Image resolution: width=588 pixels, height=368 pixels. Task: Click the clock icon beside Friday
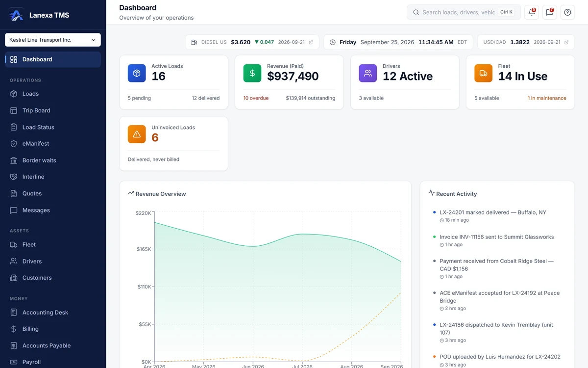coord(333,42)
